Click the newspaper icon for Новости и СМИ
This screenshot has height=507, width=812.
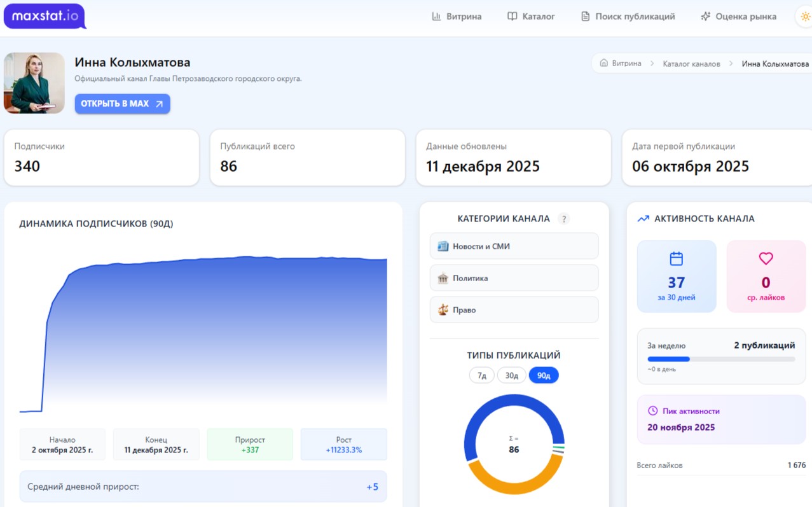[x=443, y=246]
